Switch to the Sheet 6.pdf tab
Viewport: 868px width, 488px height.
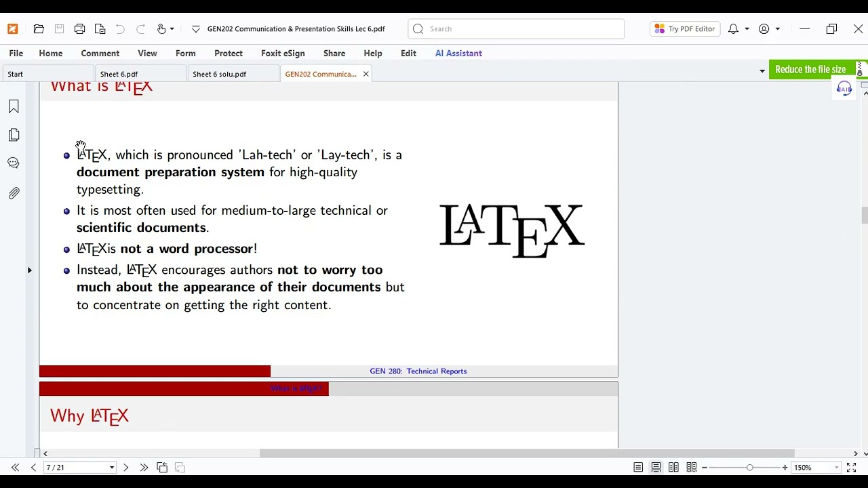coord(140,74)
